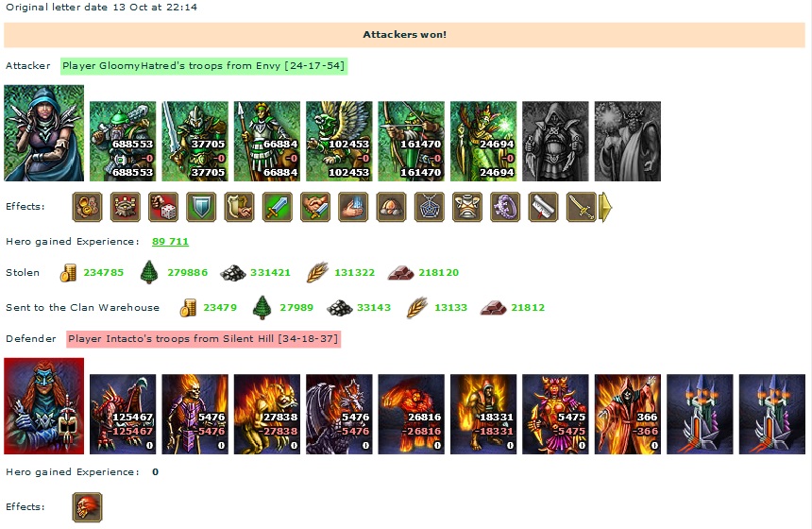Click the shield effect icon
Viewport: 812px width, 529px height.
(x=201, y=207)
